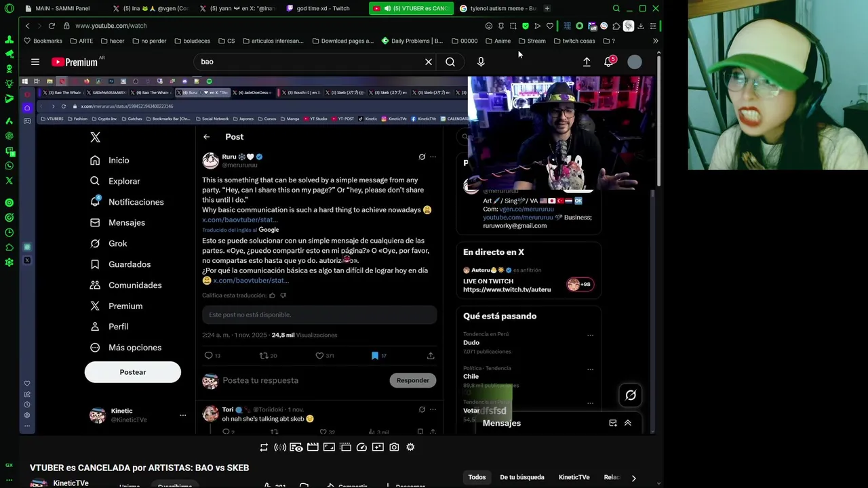The height and width of the screenshot is (488, 868).
Task: Open the YouTube upload/create button
Action: tap(587, 62)
